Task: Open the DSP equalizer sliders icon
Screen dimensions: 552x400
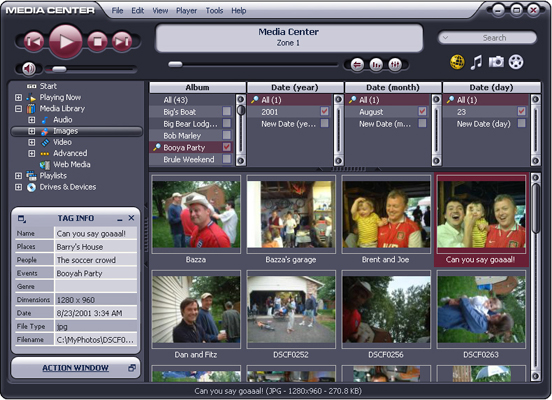Action: point(395,65)
